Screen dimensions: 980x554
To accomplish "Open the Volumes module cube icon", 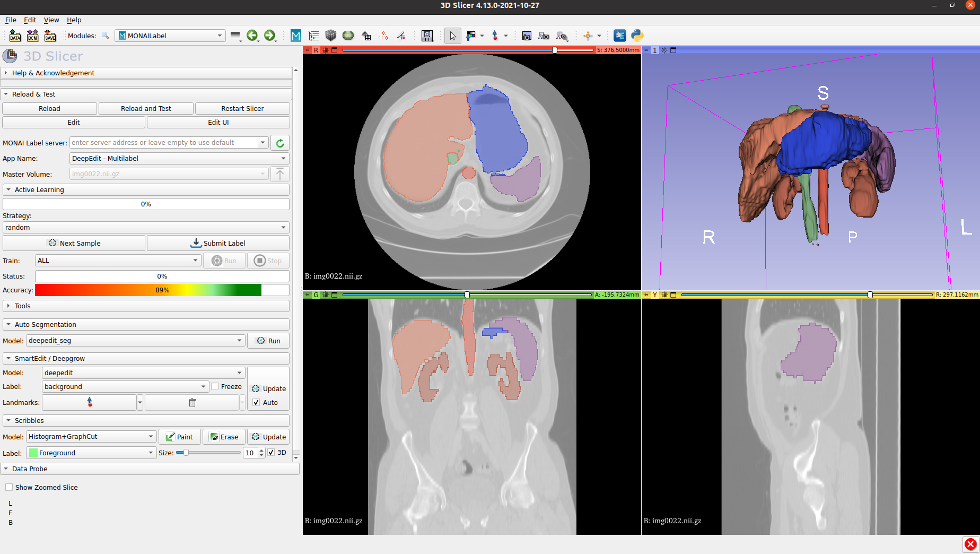I will click(x=331, y=36).
